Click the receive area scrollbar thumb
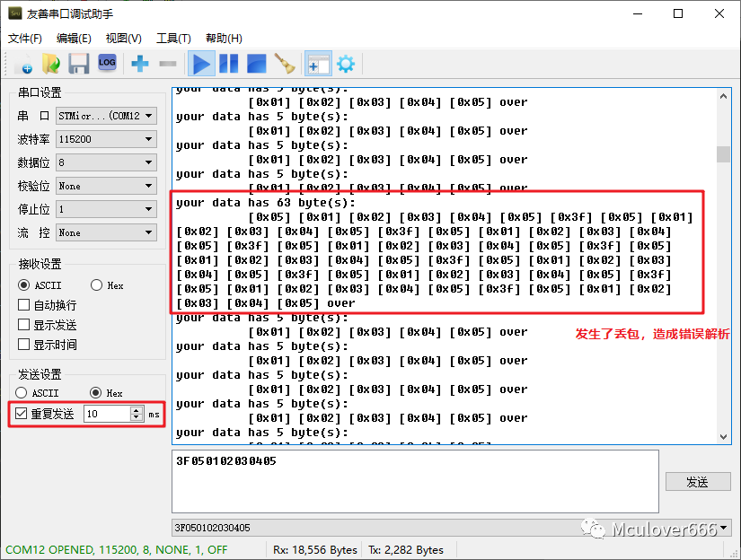This screenshot has width=741, height=560. pos(724,154)
